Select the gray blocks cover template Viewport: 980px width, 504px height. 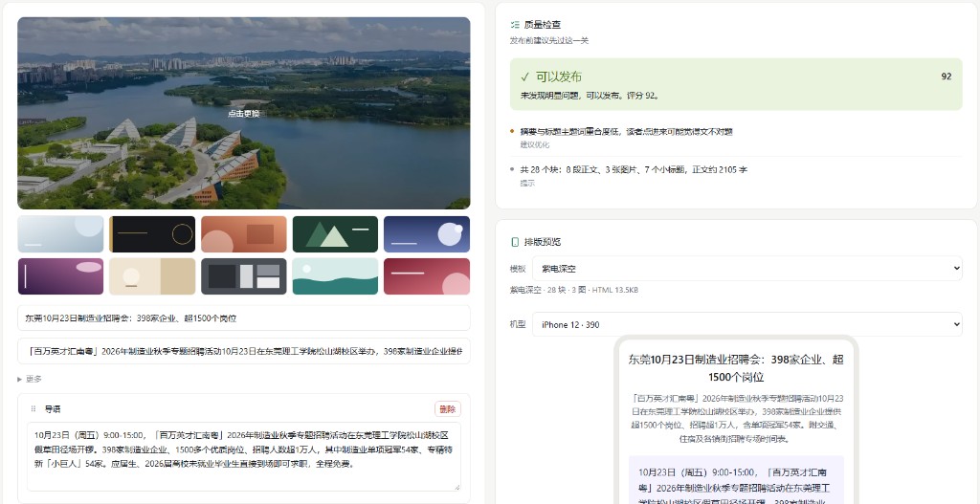(x=244, y=276)
